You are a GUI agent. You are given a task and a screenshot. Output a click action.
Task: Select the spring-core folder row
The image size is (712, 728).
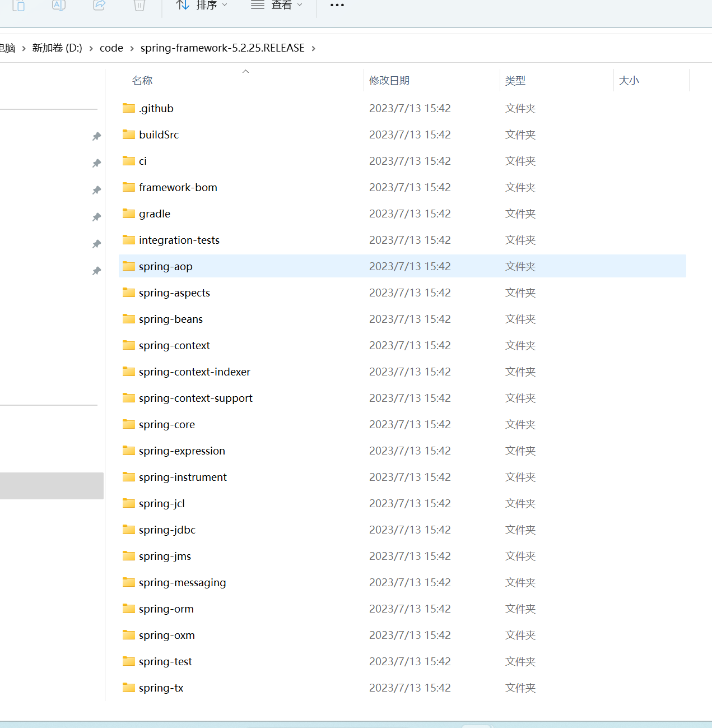(x=167, y=425)
